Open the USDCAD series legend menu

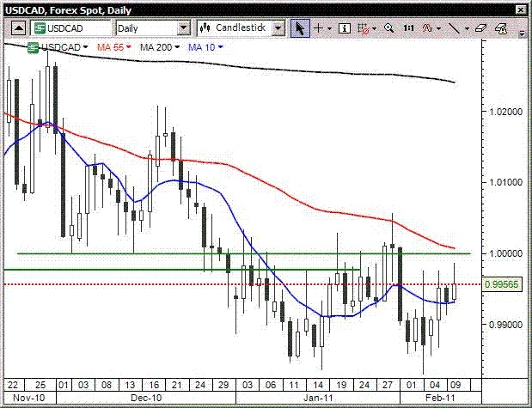point(88,46)
